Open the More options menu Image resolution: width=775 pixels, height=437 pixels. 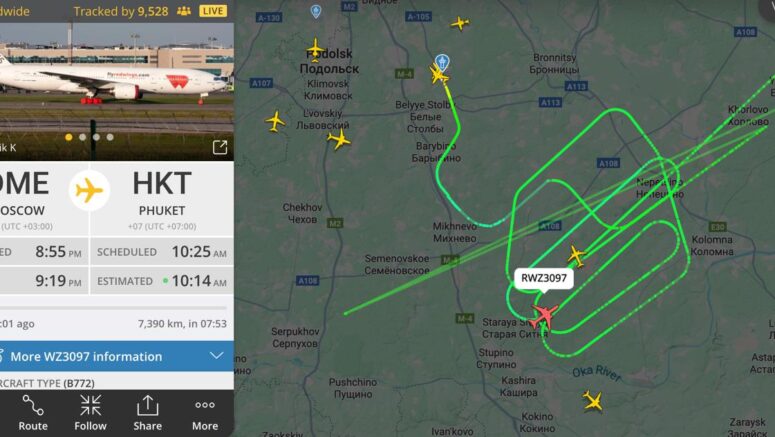(x=205, y=413)
